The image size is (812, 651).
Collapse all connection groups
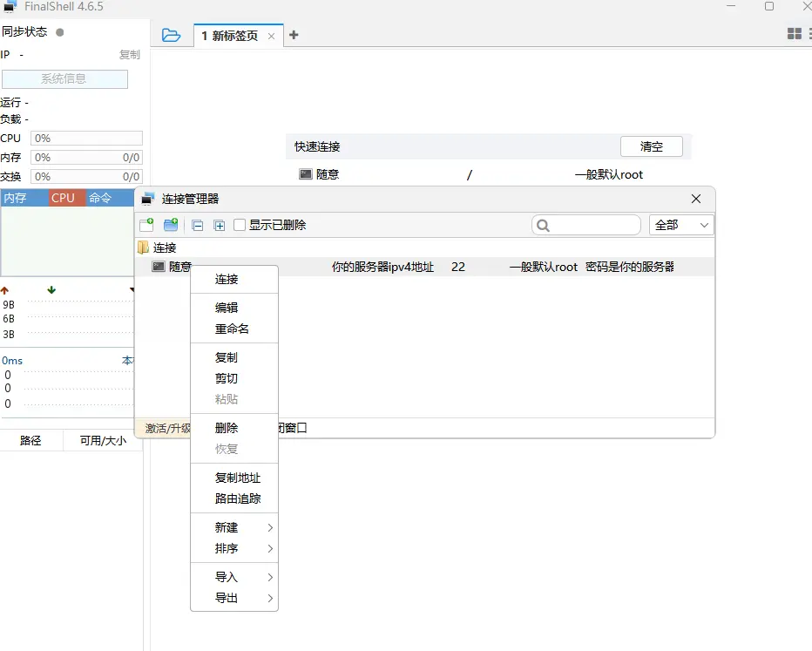[197, 225]
